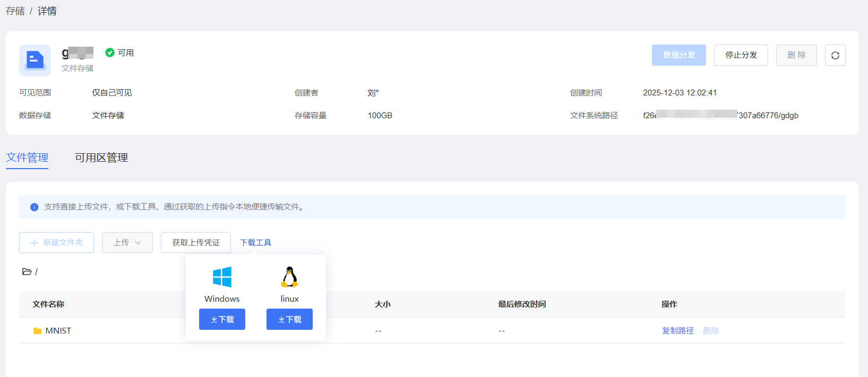Click the MNIST yellow folder icon
The image size is (868, 377).
coord(37,331)
